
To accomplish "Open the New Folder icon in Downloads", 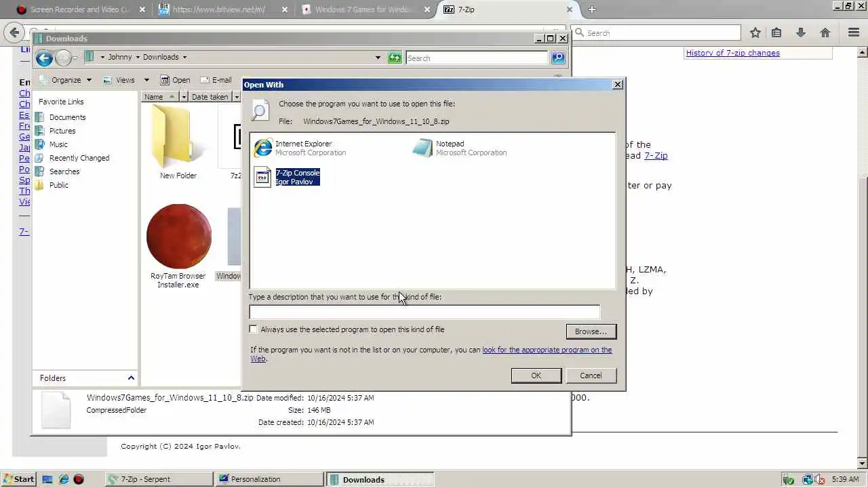I will coord(178,142).
